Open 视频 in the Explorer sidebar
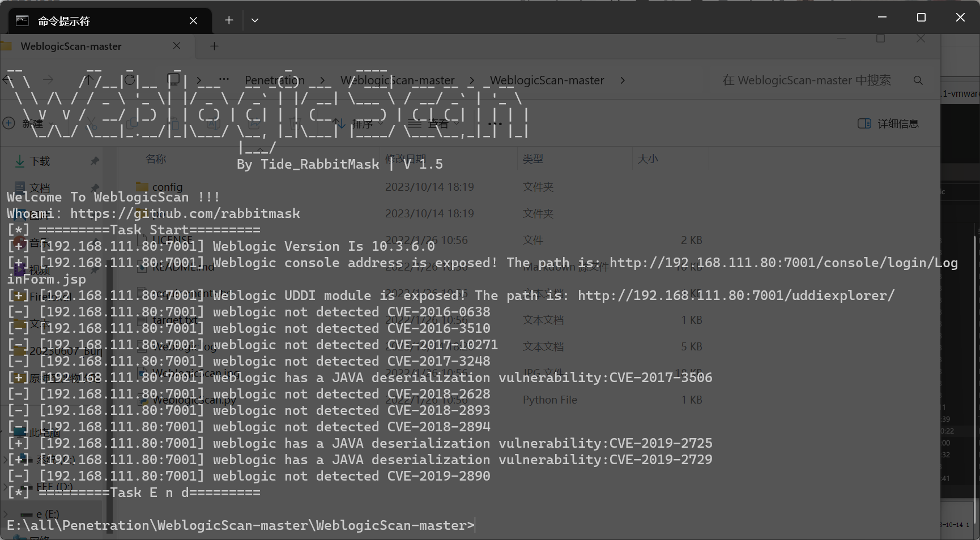The height and width of the screenshot is (540, 980). pos(40,270)
